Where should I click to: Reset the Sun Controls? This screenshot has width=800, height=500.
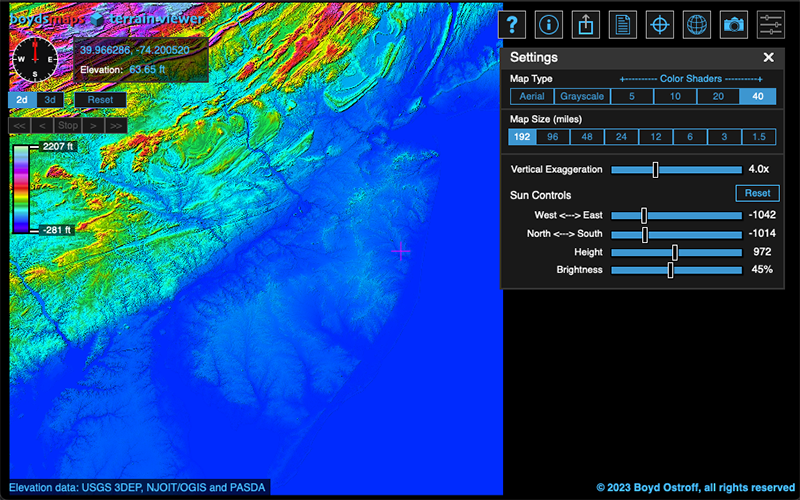click(757, 193)
